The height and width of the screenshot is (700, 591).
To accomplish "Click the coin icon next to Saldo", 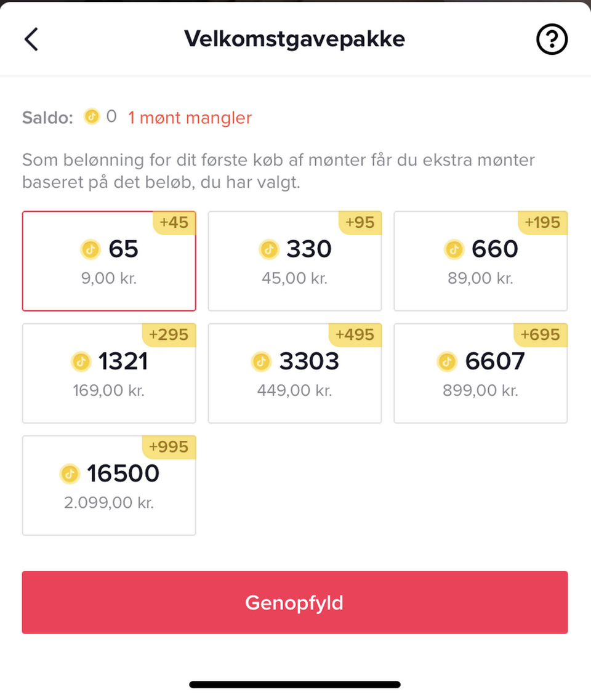I will pos(92,116).
